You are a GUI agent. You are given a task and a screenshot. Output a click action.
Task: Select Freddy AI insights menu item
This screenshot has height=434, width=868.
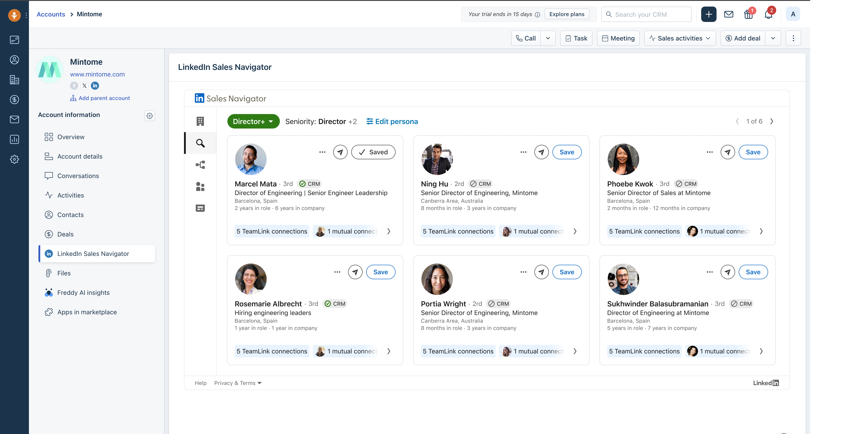coord(83,293)
